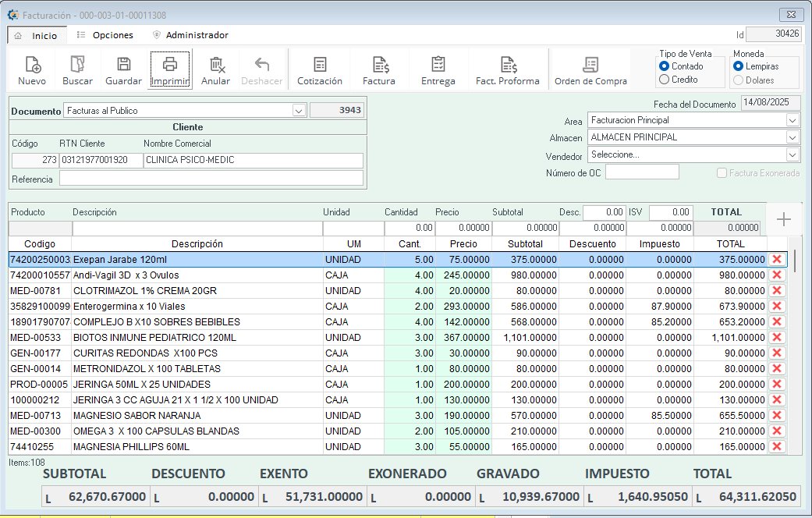The image size is (812, 518).
Task: Click the plus add product button
Action: tap(784, 220)
